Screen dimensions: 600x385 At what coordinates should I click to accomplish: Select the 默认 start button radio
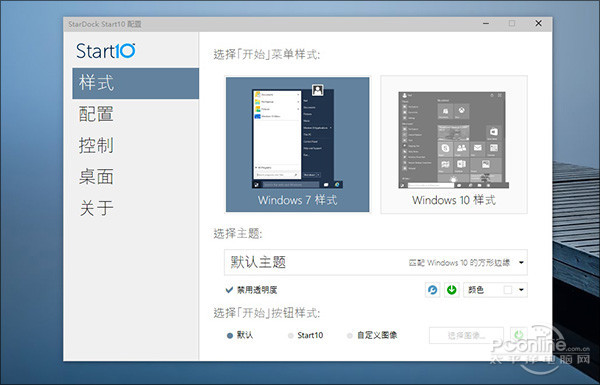click(x=230, y=336)
